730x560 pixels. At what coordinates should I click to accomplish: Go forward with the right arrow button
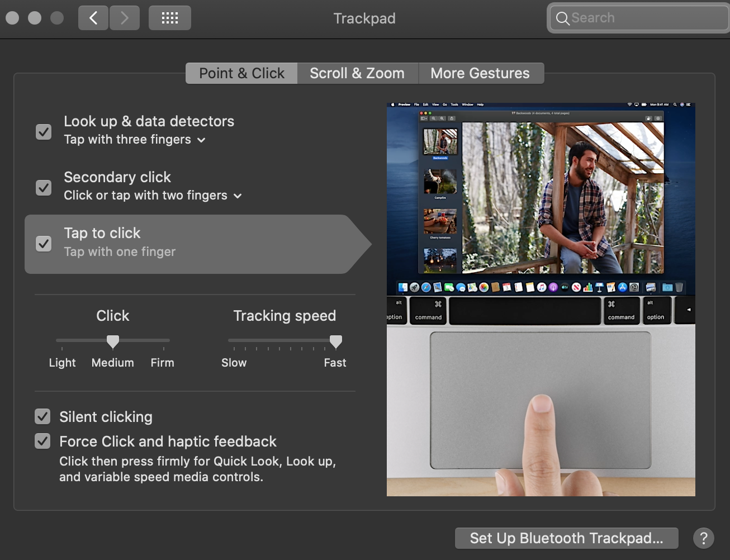125,18
